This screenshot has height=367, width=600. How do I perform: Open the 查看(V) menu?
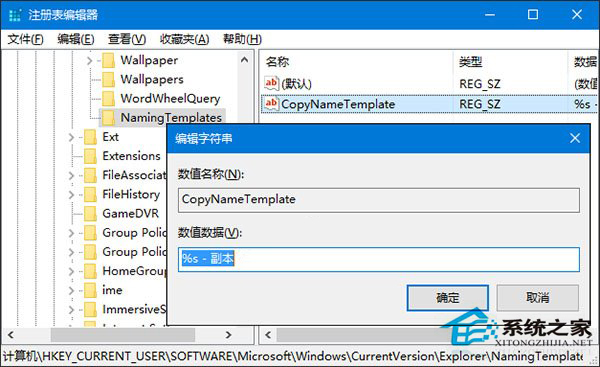tap(127, 39)
